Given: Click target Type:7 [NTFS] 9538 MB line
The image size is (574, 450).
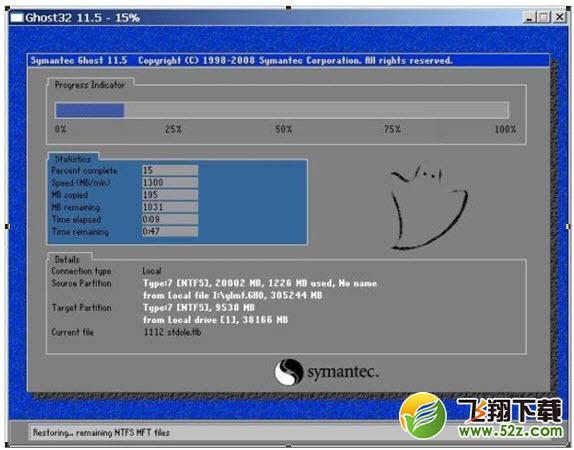Looking at the screenshot, I should [x=199, y=308].
